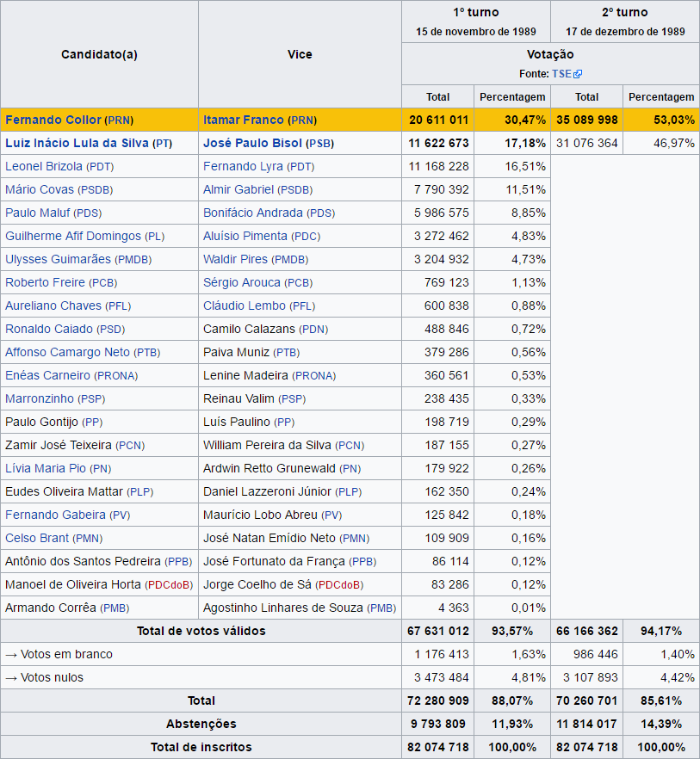Viewport: 700px width, 759px height.
Task: Follow the Fernando Gabeira link
Action: coord(55,515)
